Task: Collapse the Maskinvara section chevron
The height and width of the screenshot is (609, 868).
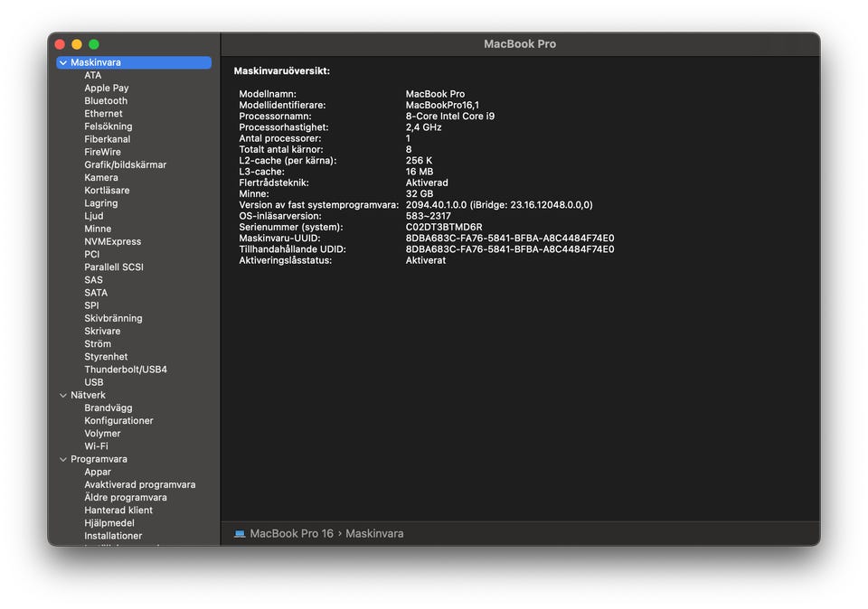Action: [62, 63]
